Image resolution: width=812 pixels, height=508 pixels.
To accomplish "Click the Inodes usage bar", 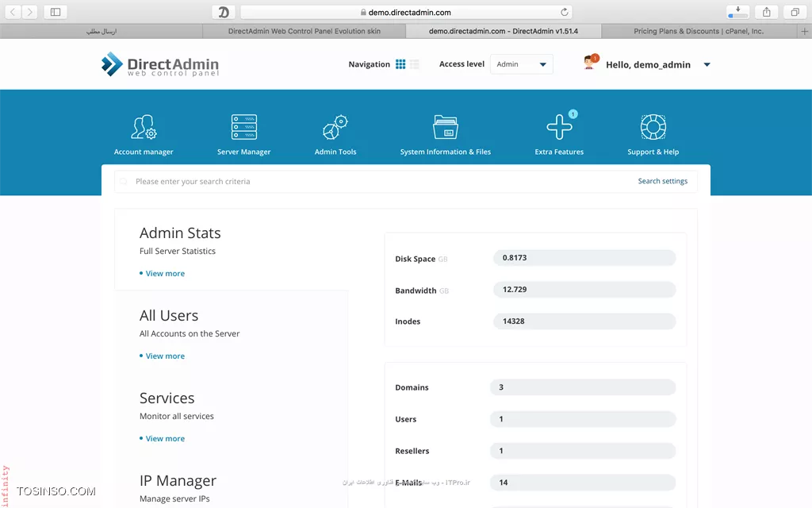I will click(x=584, y=321).
